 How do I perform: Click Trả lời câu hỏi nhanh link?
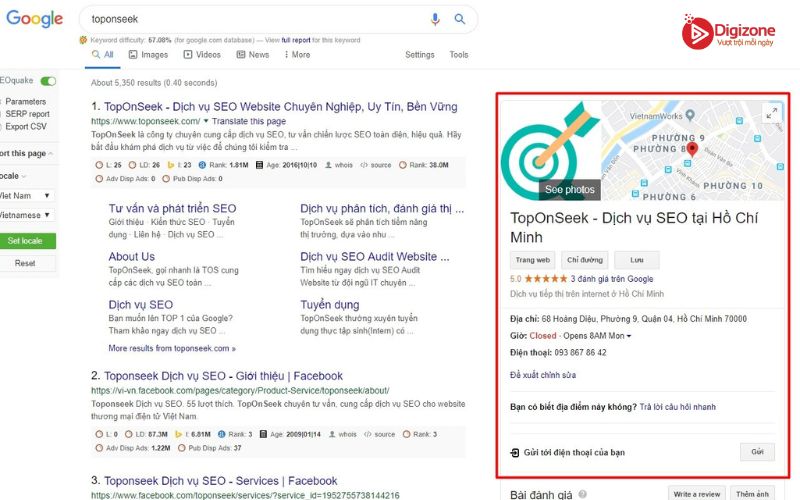pyautogui.click(x=678, y=407)
